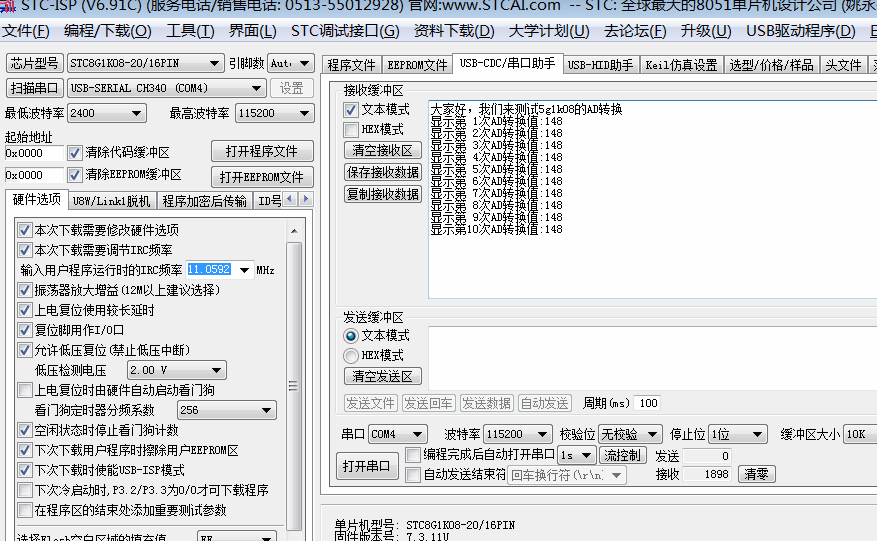Open the 资料下载(D) menu
Viewport: 877px width, 541px height.
pos(454,31)
